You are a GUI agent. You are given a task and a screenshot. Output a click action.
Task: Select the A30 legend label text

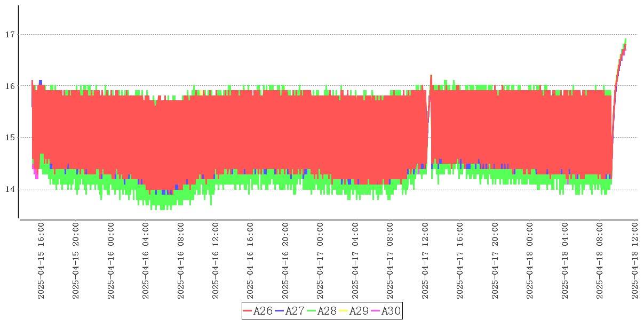click(x=391, y=311)
